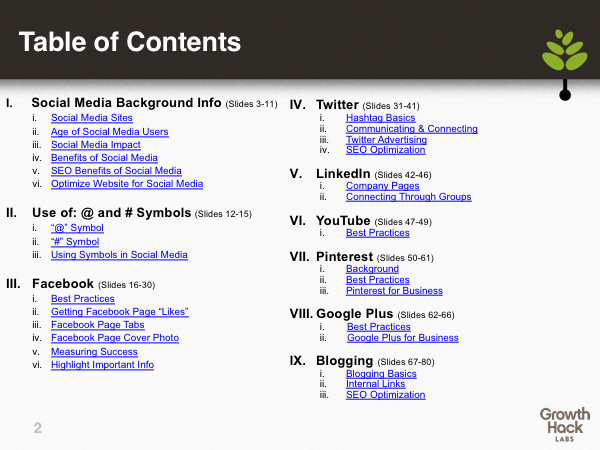This screenshot has width=600, height=450.
Task: Click the "Google Plus" section heading
Action: coord(355,314)
